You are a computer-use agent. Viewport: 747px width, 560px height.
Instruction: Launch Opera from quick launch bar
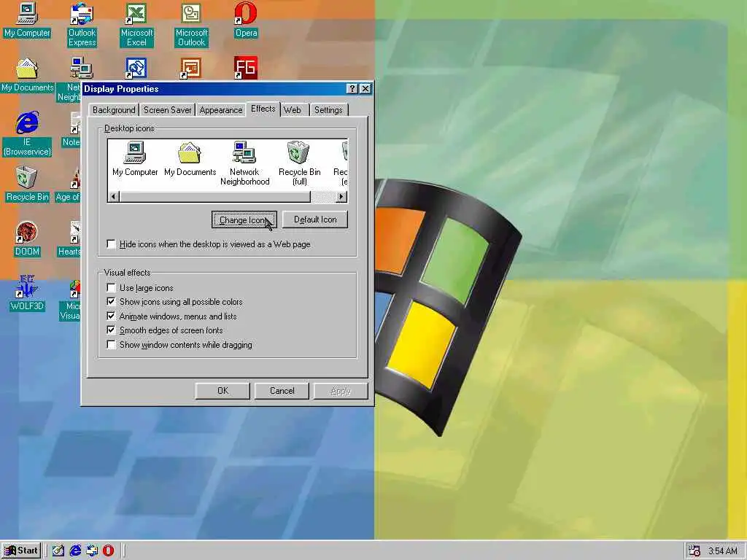(109, 551)
